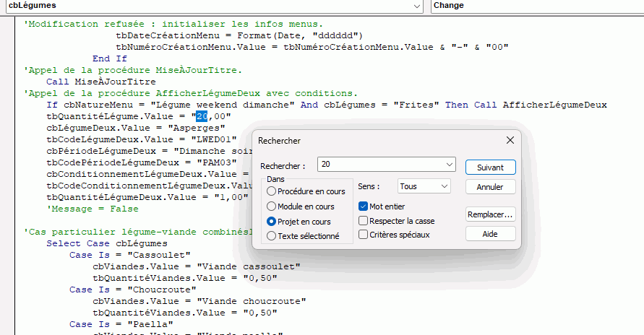
Task: Click the Call MiseÀJourTitre code line
Action: pos(100,82)
